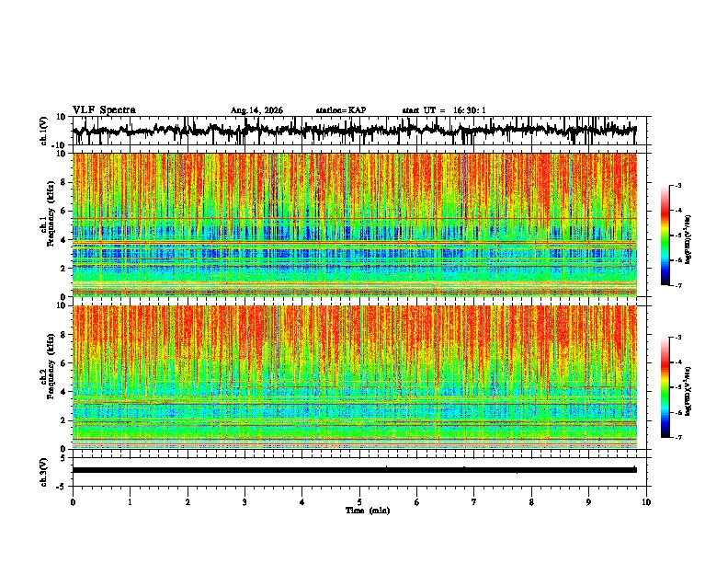Click the ch.1(V) waveform axis label
This screenshot has height=563, width=728.
tap(43, 131)
